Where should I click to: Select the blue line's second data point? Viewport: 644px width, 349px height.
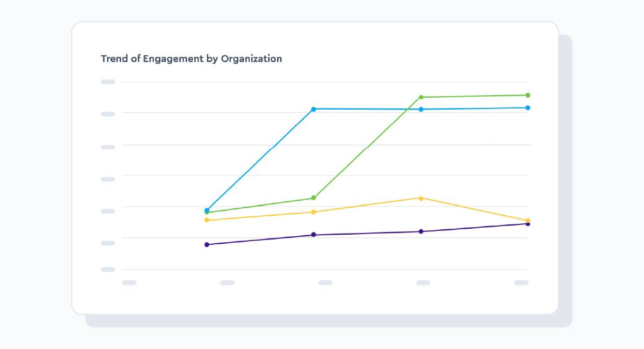point(313,109)
